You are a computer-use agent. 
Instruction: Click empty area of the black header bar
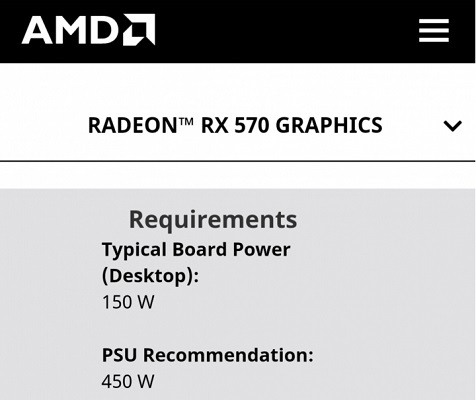283,31
